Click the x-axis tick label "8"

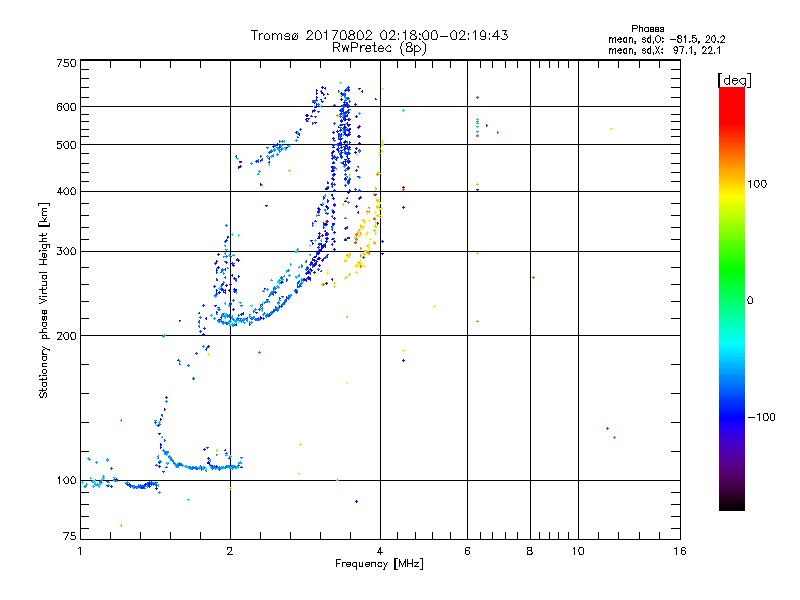(x=530, y=551)
